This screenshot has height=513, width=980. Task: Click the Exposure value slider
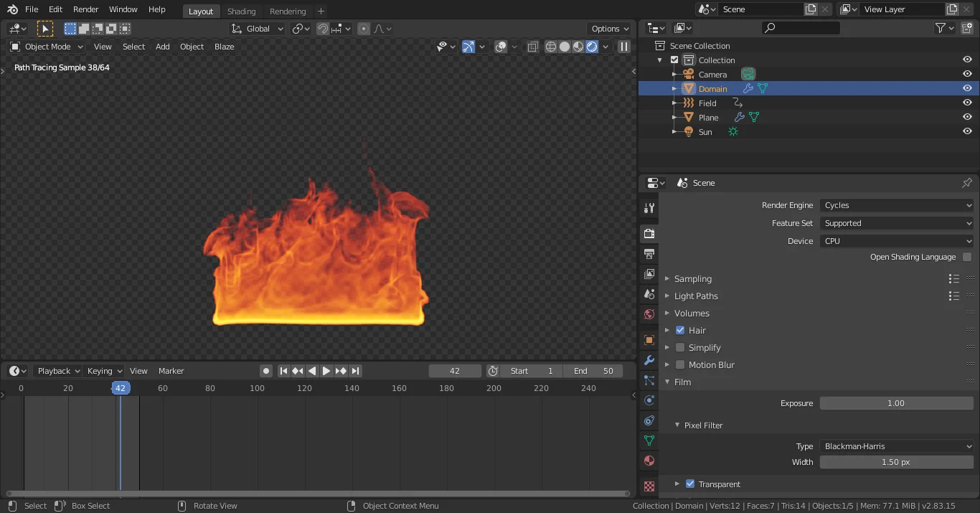coord(896,403)
